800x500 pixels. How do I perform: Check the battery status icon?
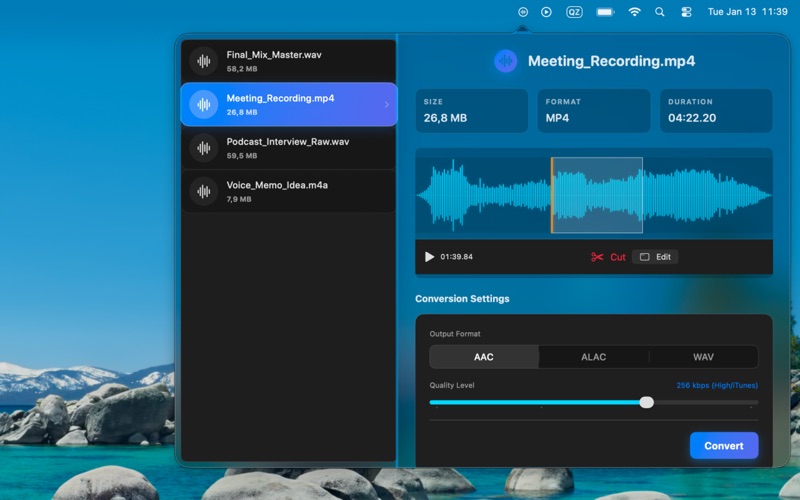click(606, 12)
